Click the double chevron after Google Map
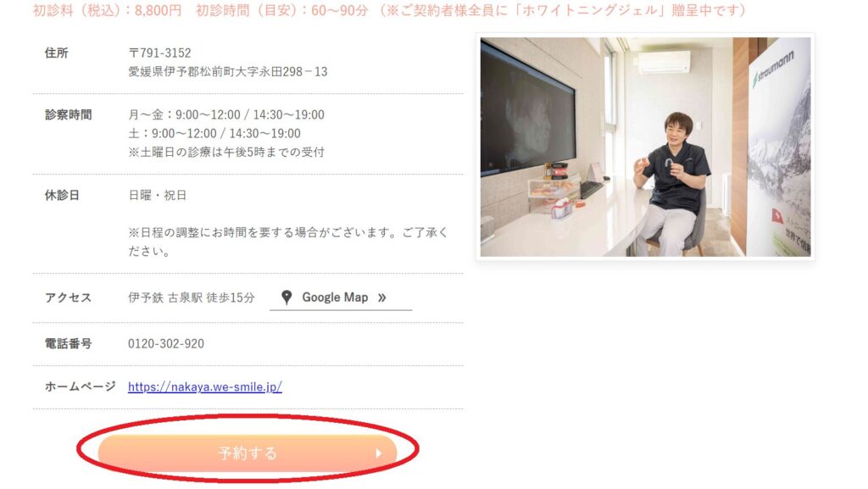Screen dimensions: 868x489 pos(382,297)
